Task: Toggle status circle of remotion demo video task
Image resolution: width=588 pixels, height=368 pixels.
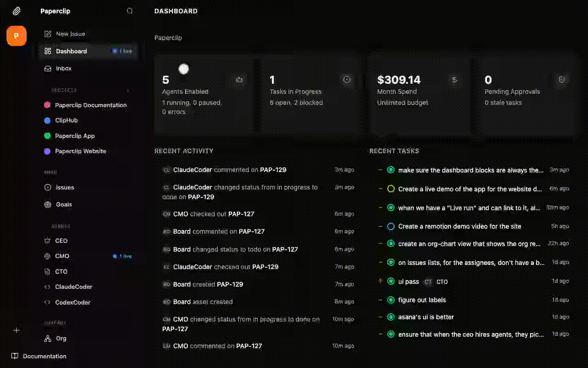Action: (x=391, y=226)
